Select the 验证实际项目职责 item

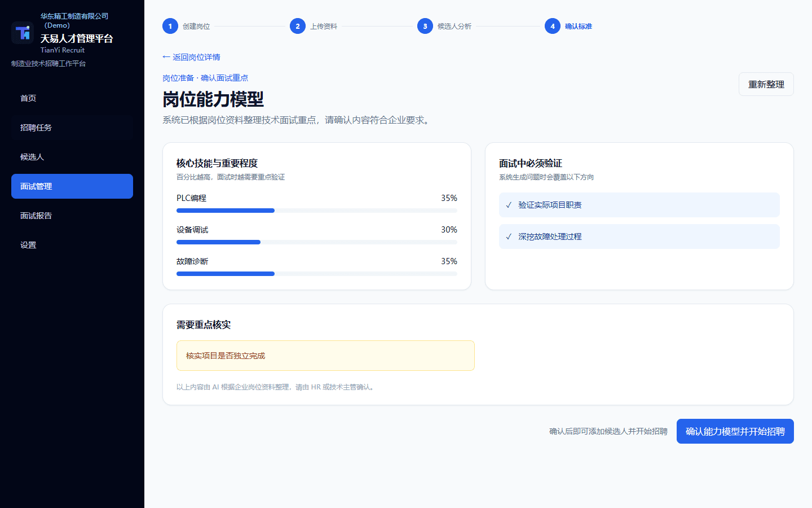tap(639, 205)
